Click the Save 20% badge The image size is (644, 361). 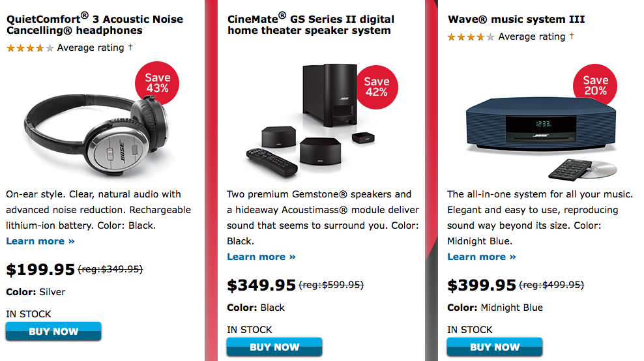pos(595,85)
